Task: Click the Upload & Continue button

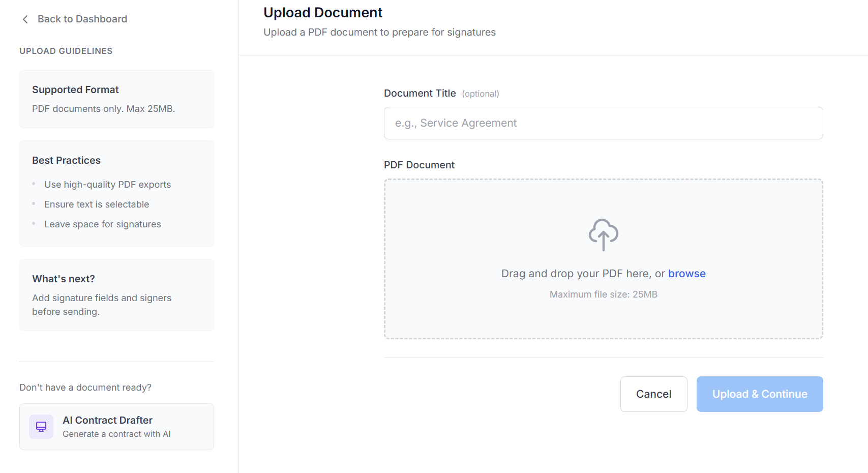Action: click(x=759, y=394)
